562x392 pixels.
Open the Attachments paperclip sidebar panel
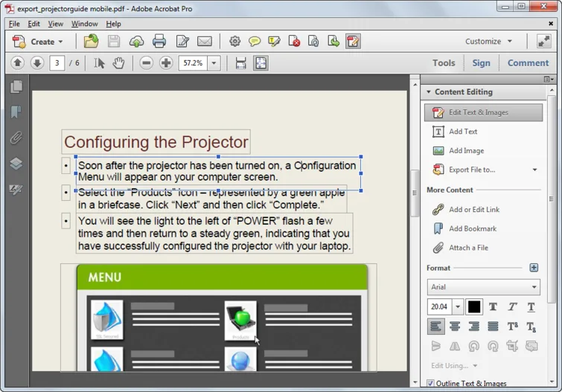click(16, 138)
